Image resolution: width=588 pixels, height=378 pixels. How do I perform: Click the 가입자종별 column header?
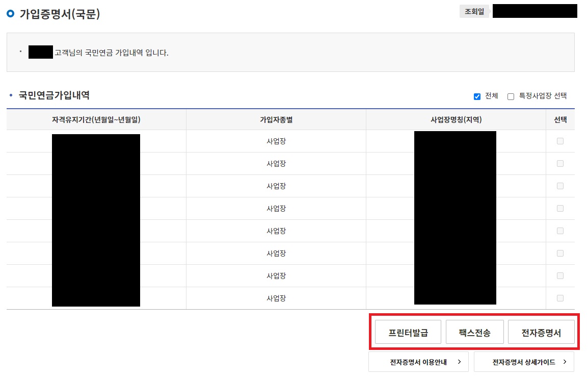click(x=276, y=119)
